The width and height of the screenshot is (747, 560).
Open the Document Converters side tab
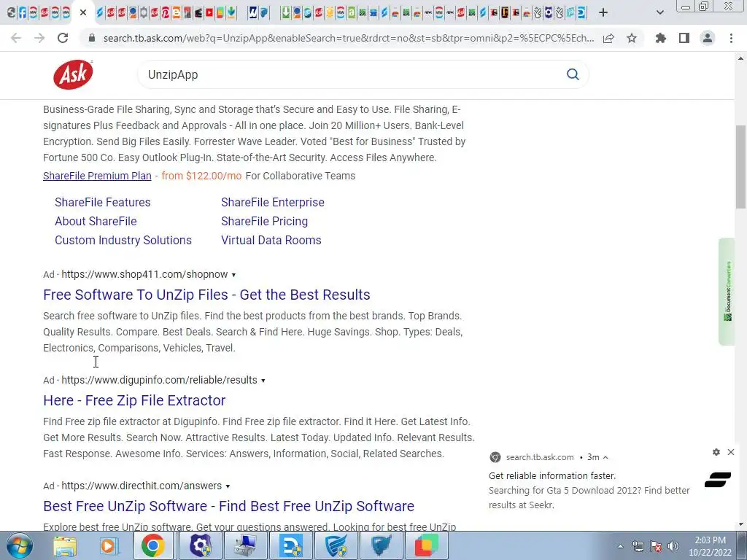(727, 292)
